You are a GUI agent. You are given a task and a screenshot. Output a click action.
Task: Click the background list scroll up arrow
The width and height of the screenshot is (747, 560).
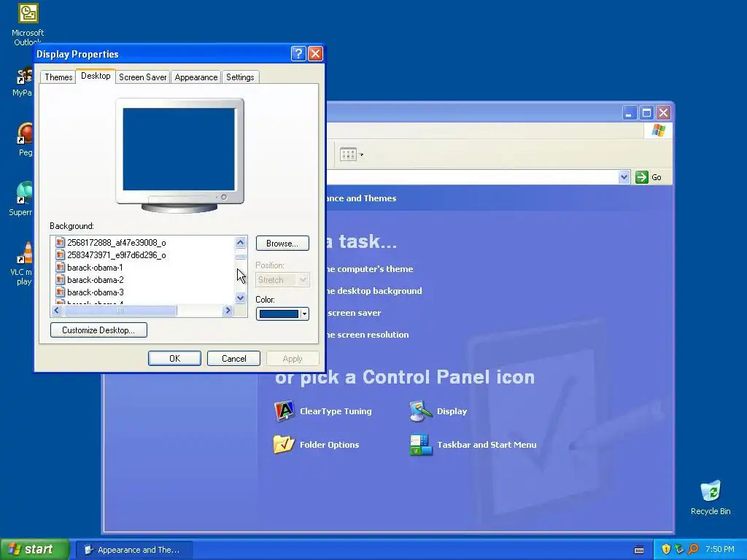240,243
